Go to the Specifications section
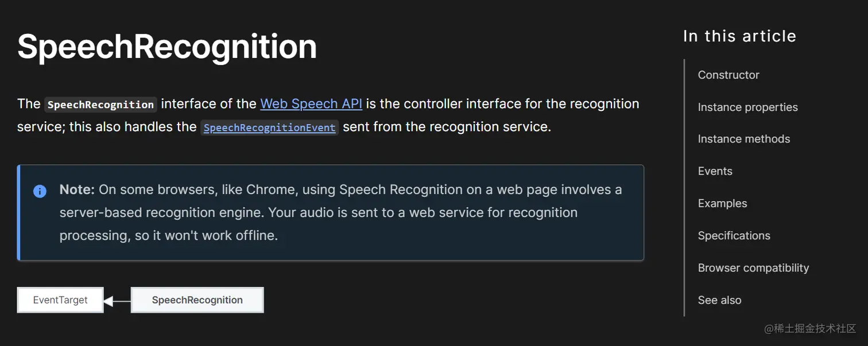Viewport: 868px width, 346px height. (x=734, y=235)
